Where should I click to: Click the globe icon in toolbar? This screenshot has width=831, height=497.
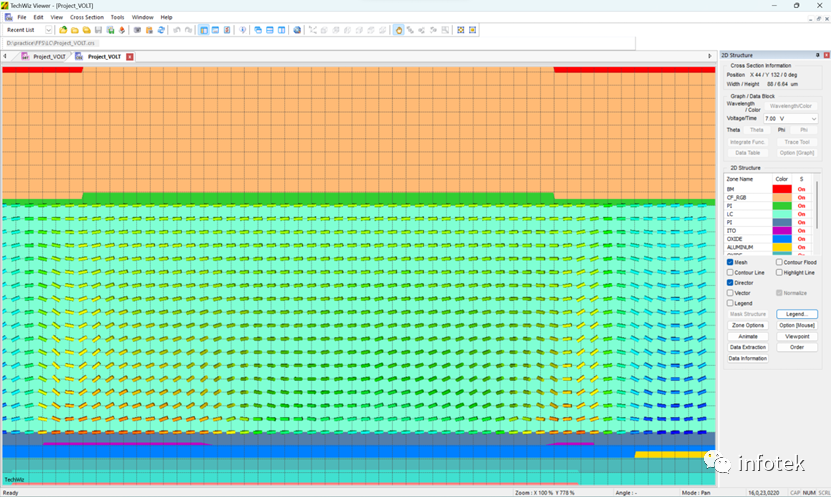297,30
